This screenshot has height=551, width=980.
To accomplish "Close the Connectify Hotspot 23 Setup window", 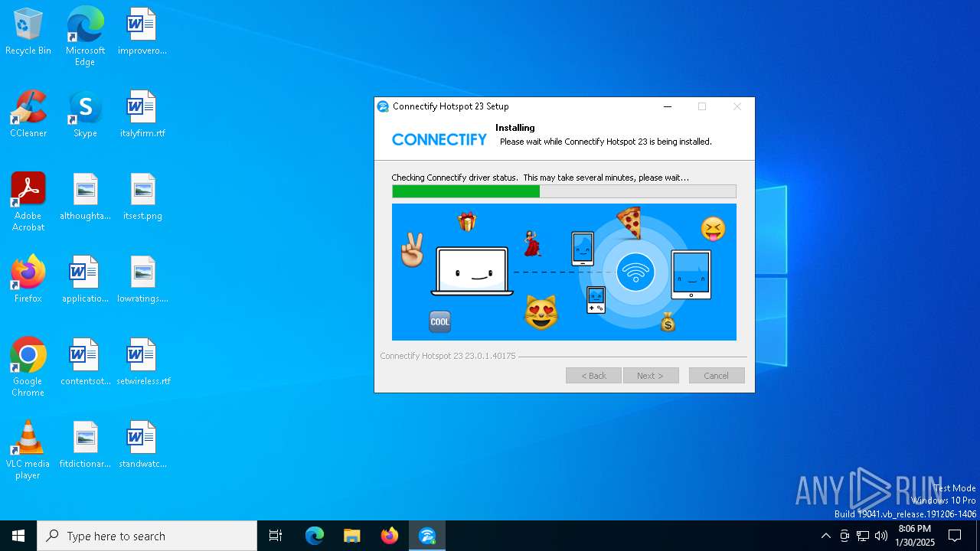I will pos(737,106).
